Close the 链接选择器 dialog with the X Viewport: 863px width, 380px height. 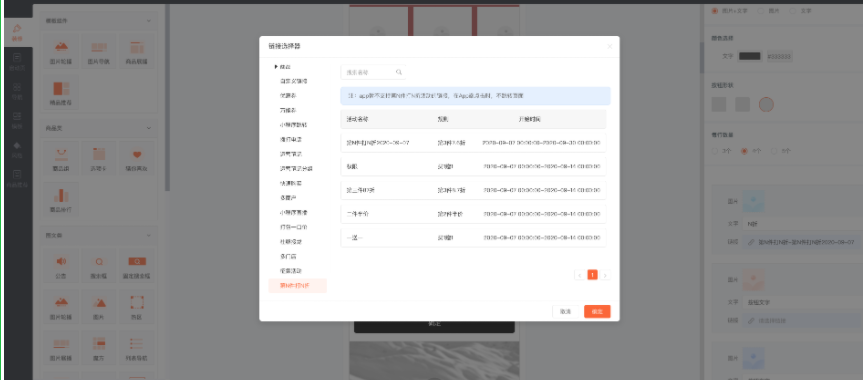click(x=609, y=46)
